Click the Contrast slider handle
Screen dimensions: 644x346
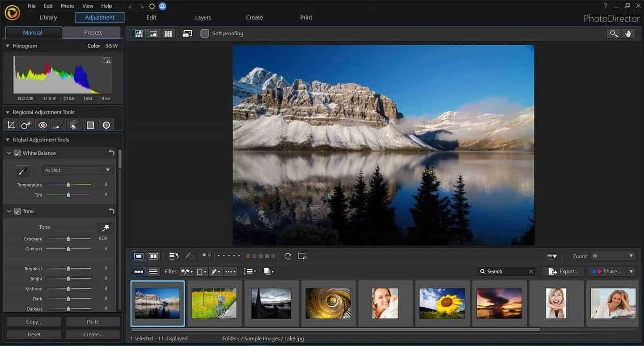[68, 249]
